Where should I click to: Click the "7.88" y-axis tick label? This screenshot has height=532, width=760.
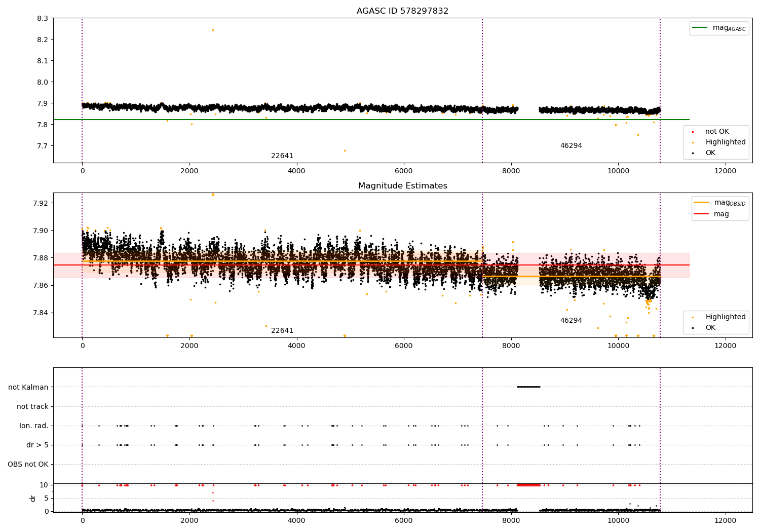[x=41, y=258]
